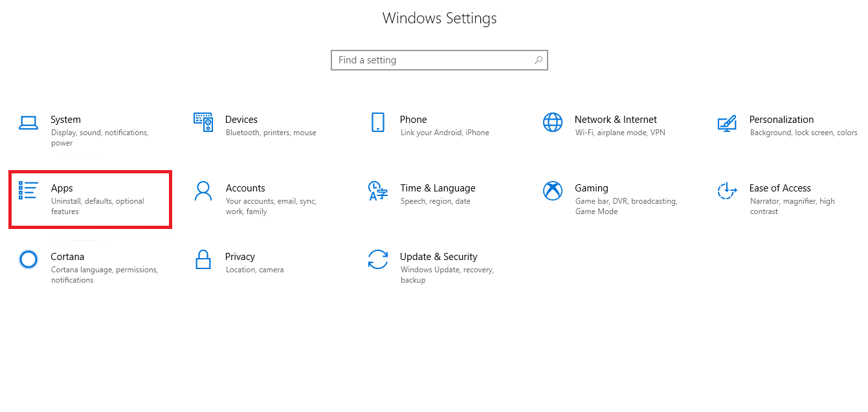This screenshot has height=412, width=868.
Task: Click 'Your accounts, email, sync' description
Action: pos(271,206)
